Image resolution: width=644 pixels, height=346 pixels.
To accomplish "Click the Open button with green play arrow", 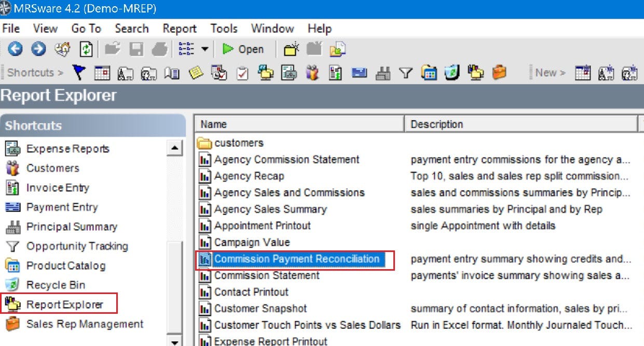I will 243,49.
